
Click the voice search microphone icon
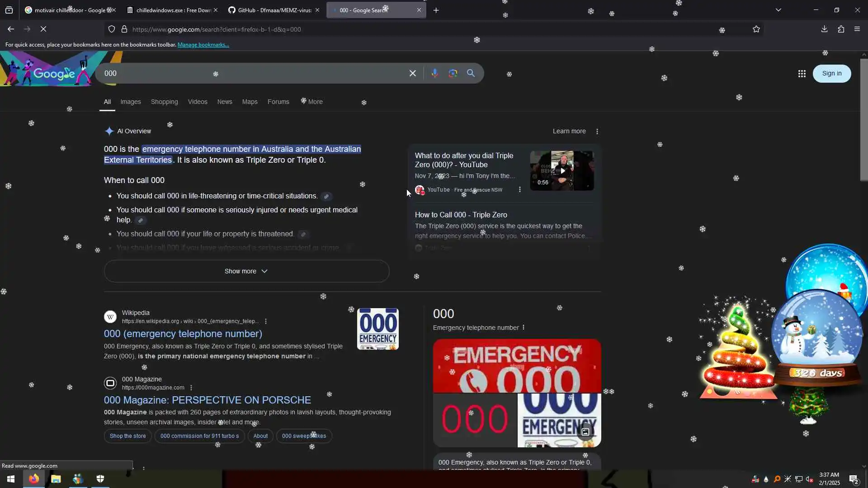point(434,73)
